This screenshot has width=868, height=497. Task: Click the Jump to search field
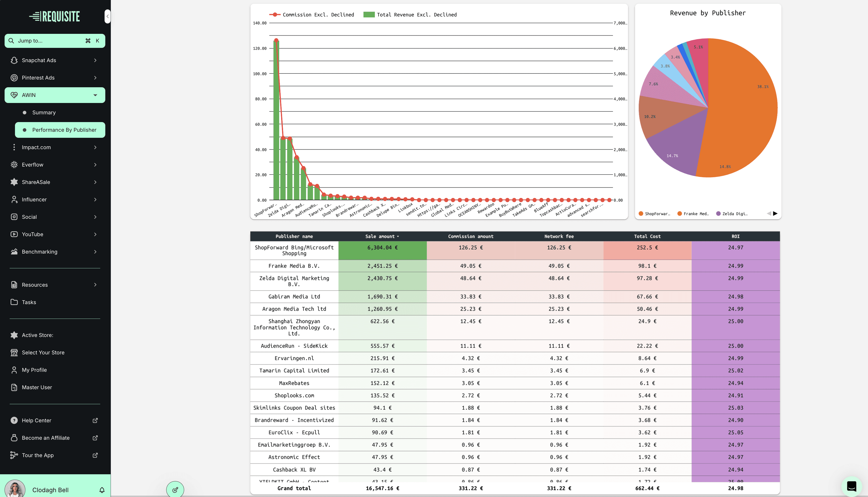[x=55, y=41]
